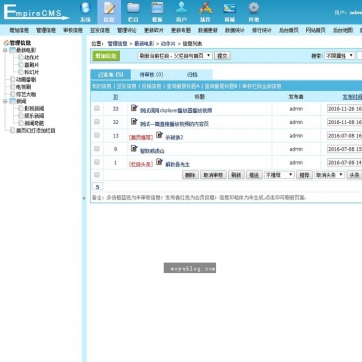
Task: Open 数据统计 in the submenu bar
Action: (x=235, y=30)
